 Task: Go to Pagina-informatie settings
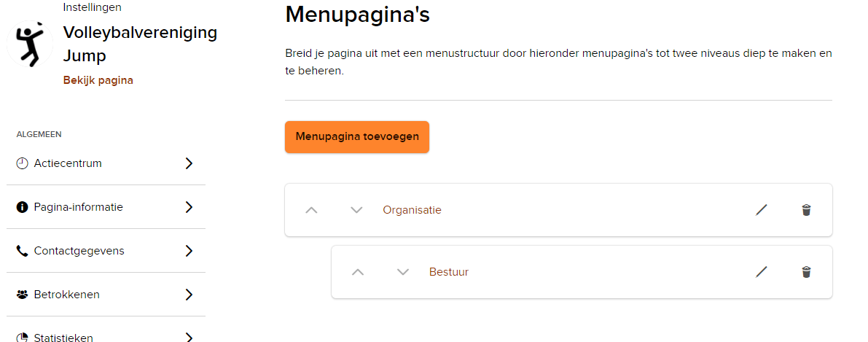click(78, 207)
